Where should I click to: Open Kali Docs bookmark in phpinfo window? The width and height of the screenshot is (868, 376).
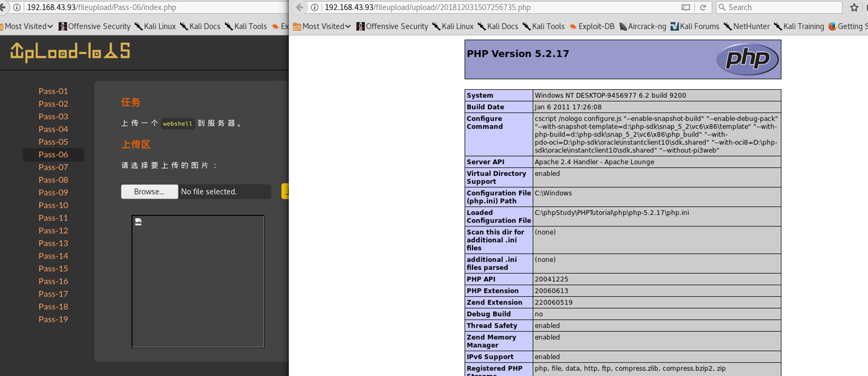(497, 26)
